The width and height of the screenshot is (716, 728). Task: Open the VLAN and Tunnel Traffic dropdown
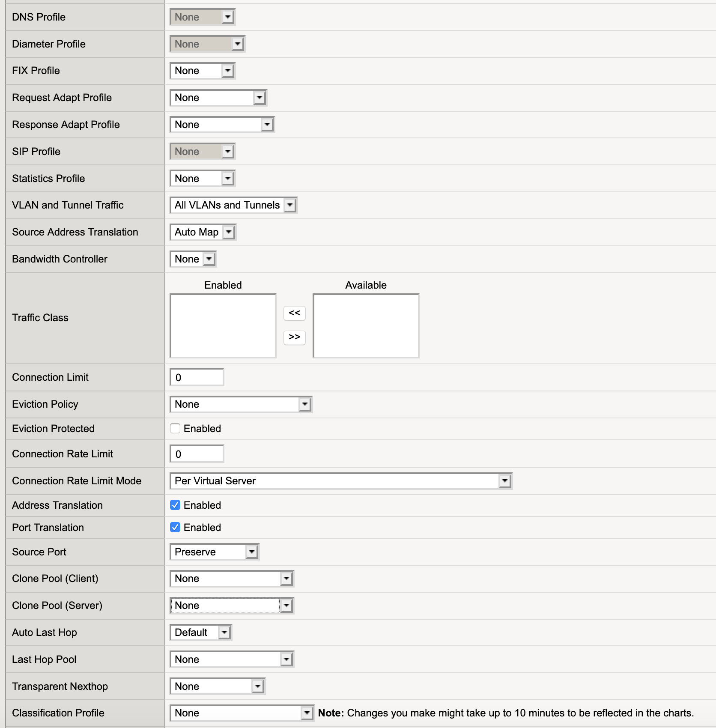coord(233,205)
